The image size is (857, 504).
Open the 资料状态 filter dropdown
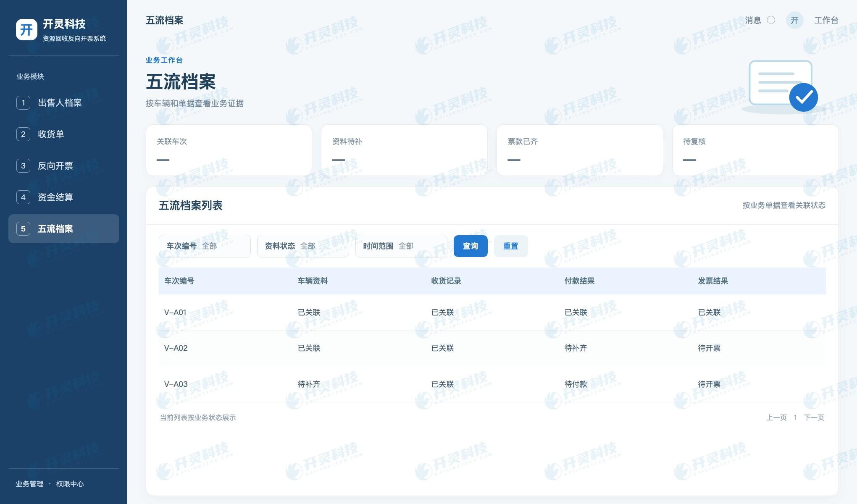coord(303,246)
